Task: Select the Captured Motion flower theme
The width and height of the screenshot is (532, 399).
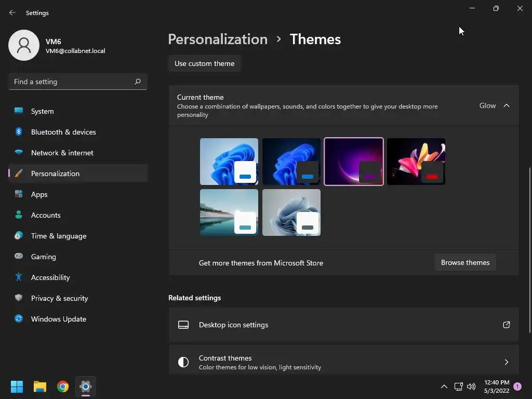Action: [416, 162]
